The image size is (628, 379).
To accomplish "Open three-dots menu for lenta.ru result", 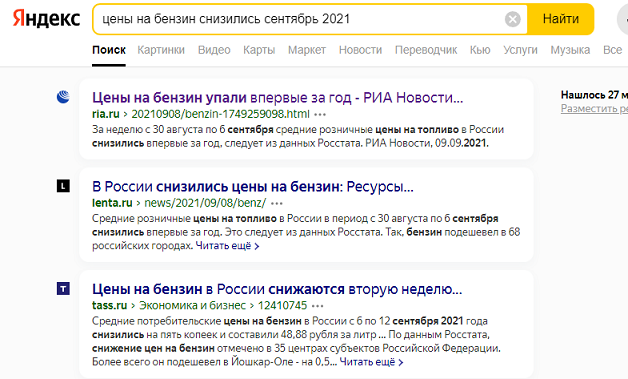I will coord(277,204).
